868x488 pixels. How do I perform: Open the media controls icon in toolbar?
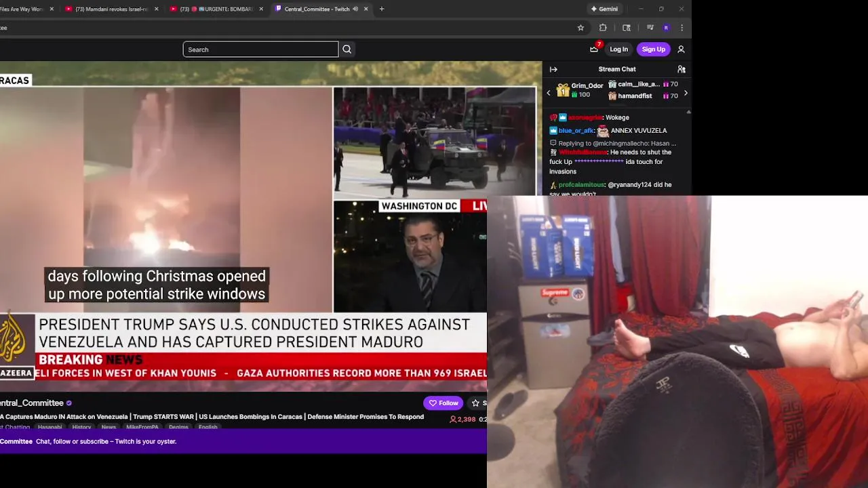pyautogui.click(x=650, y=28)
